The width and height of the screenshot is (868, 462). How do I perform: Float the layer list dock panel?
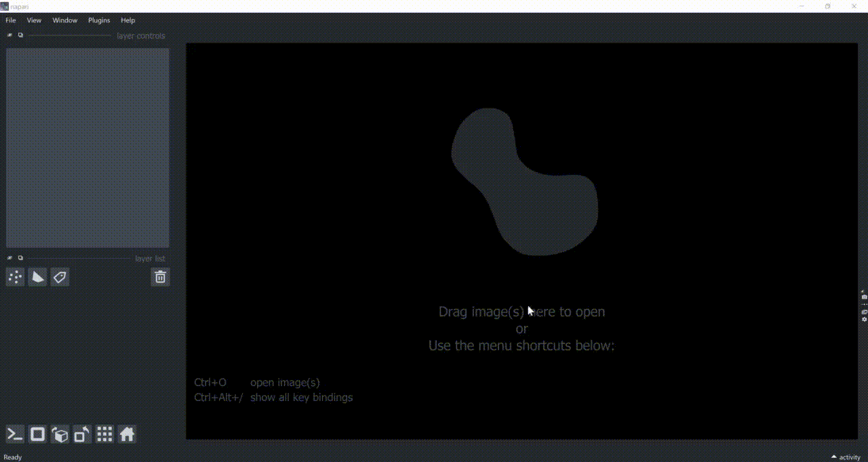20,257
